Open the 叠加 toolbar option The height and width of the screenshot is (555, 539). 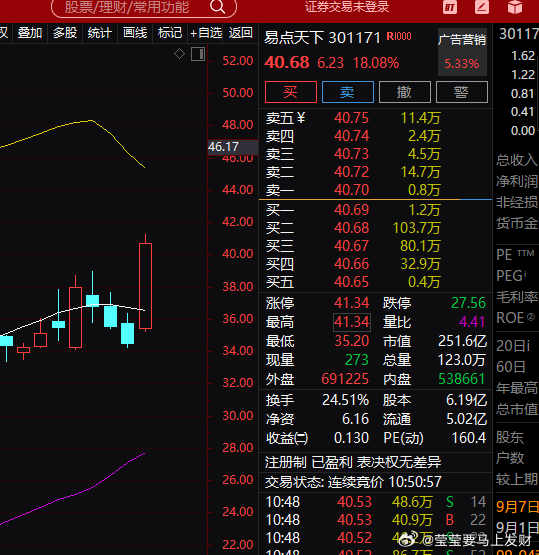[30, 33]
